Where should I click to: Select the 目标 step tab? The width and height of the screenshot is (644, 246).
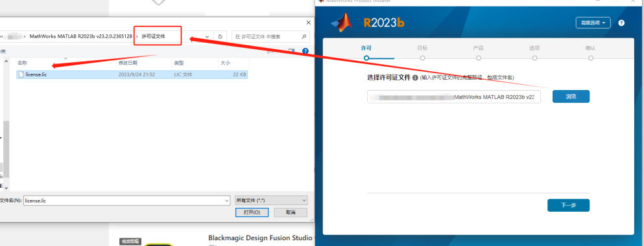pyautogui.click(x=422, y=48)
